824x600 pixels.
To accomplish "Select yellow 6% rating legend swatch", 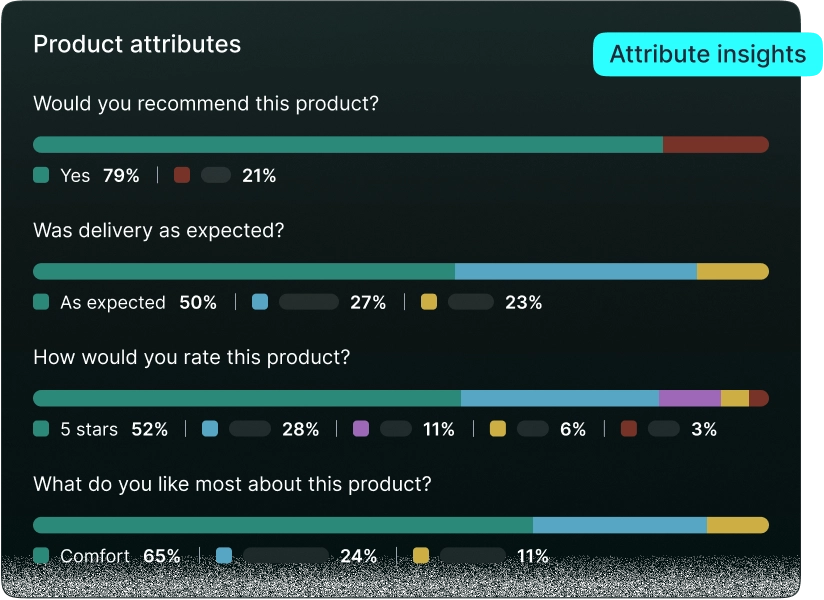I will (498, 429).
